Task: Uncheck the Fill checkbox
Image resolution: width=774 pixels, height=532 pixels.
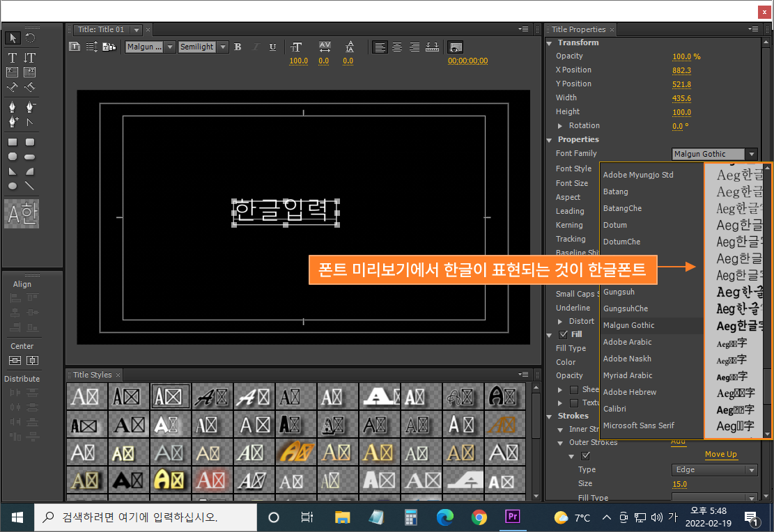Action: coord(563,334)
